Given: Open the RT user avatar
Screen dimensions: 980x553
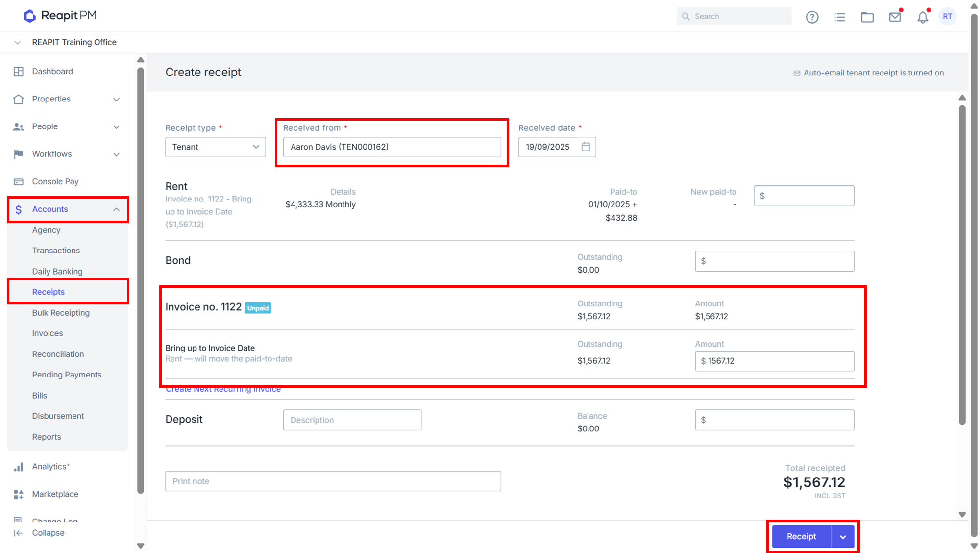Looking at the screenshot, I should 948,16.
